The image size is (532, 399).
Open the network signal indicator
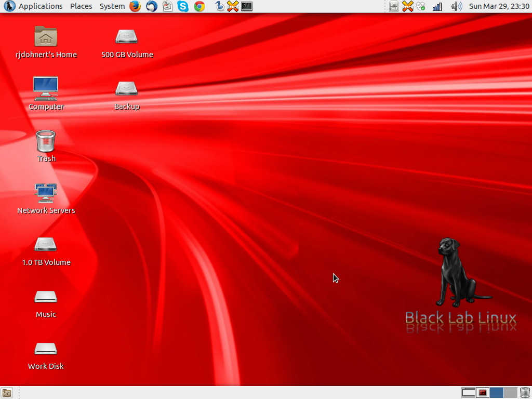point(437,6)
